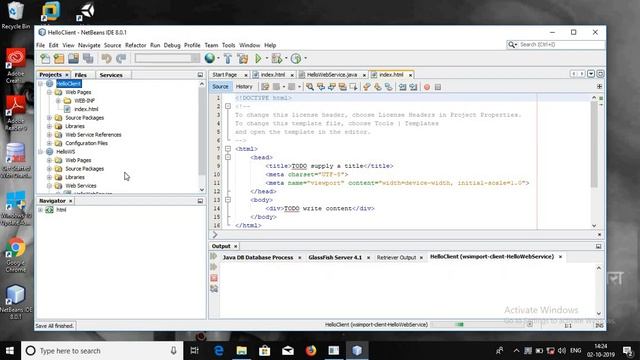Expand Configuration Files tree node
This screenshot has height=360, width=640.
pyautogui.click(x=49, y=143)
